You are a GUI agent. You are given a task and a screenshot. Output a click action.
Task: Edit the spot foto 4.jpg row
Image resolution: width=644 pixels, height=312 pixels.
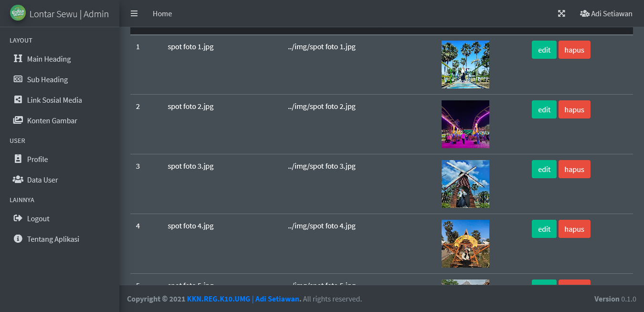tap(544, 229)
